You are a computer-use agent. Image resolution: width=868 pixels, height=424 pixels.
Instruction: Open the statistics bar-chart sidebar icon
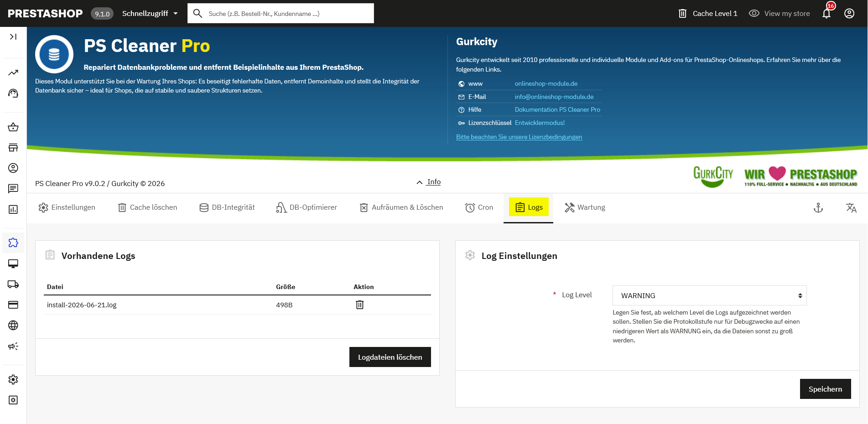coord(13,209)
